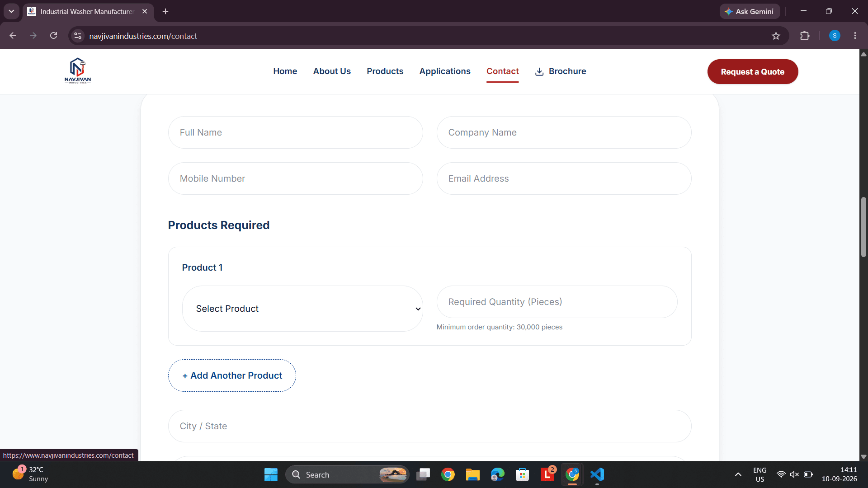868x488 pixels.
Task: Open the tab search dropdown arrow
Action: tap(11, 11)
